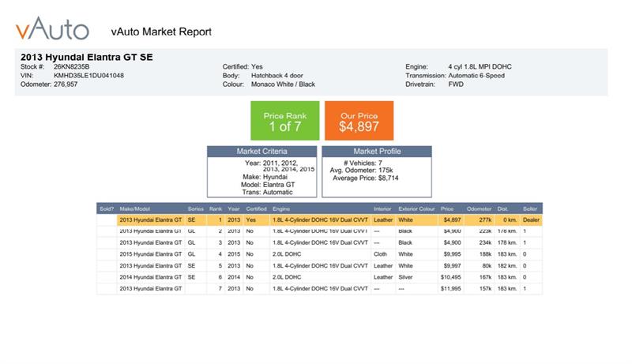Click the odometer value 276,957
This screenshot has height=364, width=632.
66,84
